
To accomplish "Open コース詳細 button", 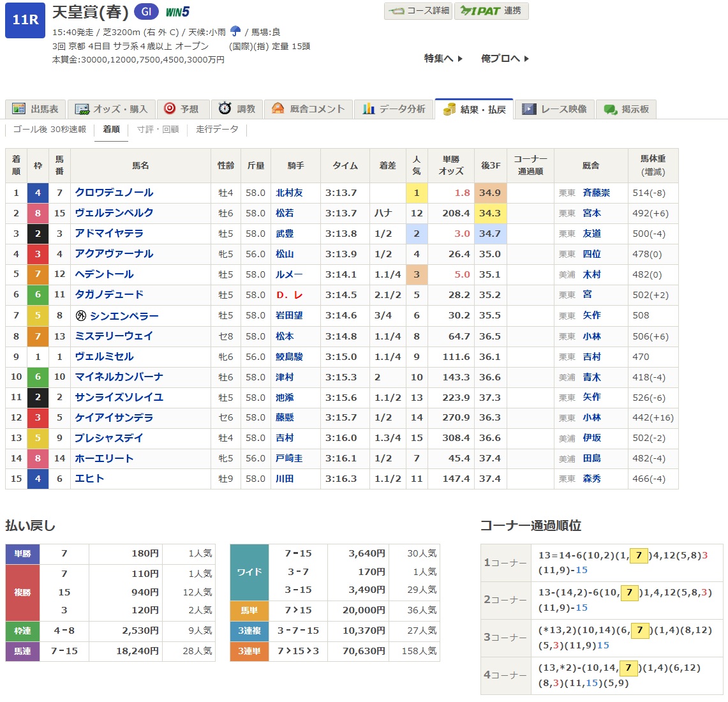I will coord(419,11).
